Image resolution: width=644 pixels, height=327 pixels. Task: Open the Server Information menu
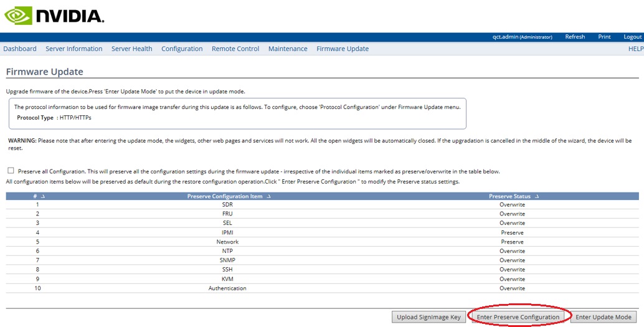coord(73,49)
